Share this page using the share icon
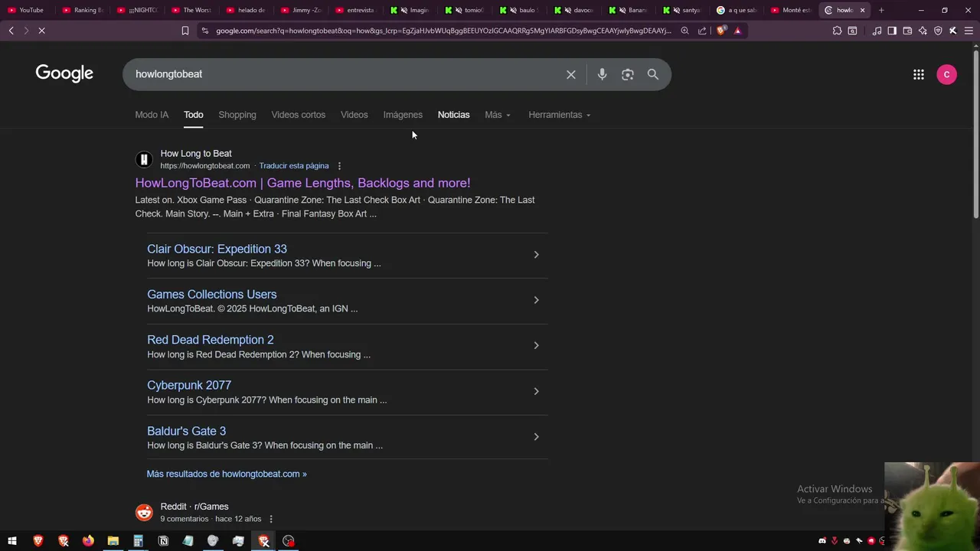 coord(702,31)
